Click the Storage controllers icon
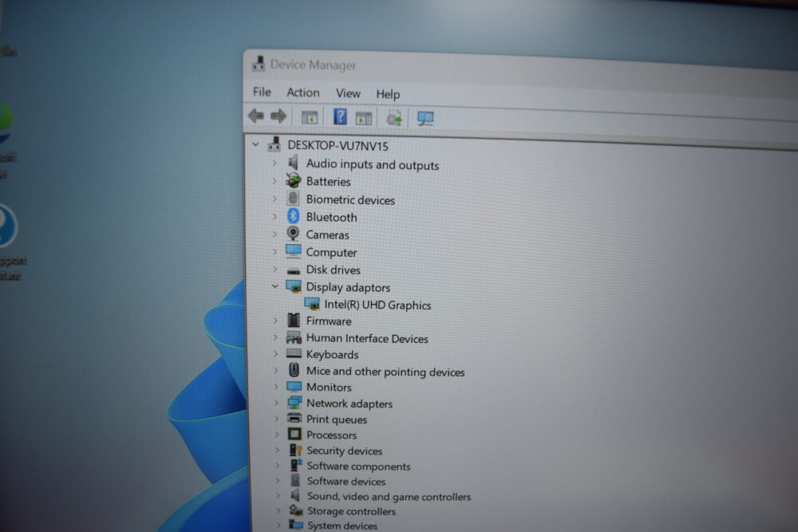 (x=296, y=510)
